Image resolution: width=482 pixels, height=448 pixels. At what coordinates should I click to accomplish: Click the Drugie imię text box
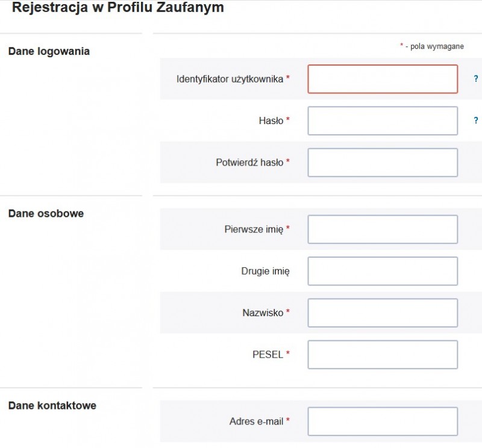(383, 271)
